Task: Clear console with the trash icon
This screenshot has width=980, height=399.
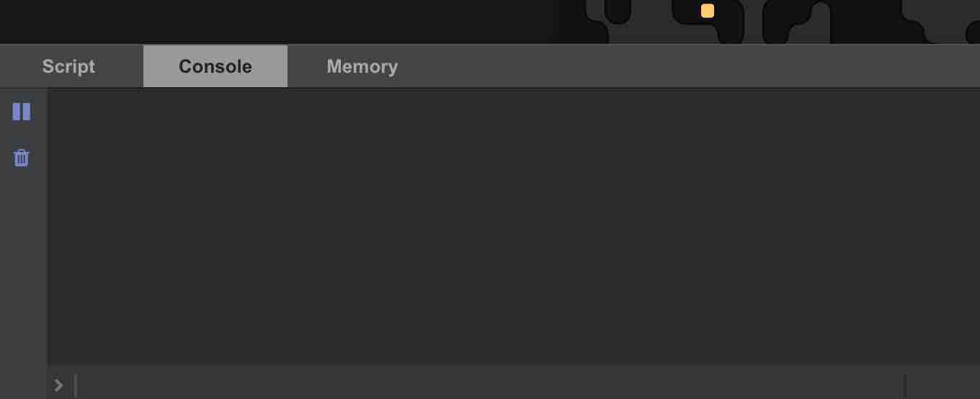Action: pos(22,158)
